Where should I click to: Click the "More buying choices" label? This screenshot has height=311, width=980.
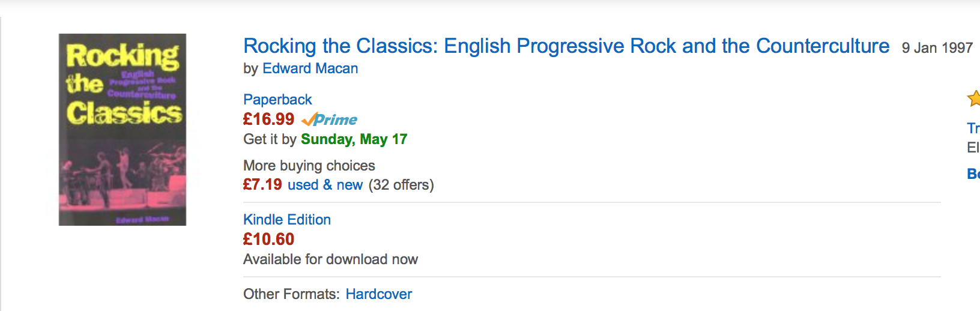coord(309,166)
